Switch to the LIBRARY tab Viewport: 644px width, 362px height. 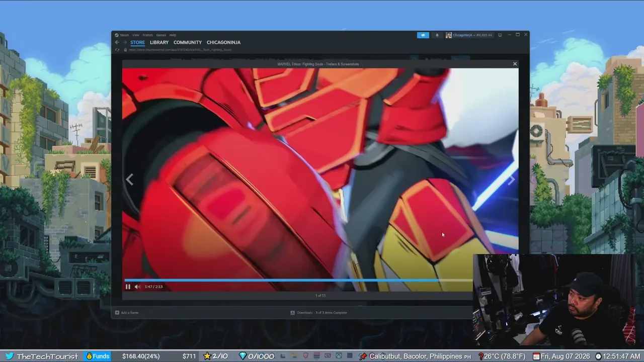pyautogui.click(x=159, y=43)
